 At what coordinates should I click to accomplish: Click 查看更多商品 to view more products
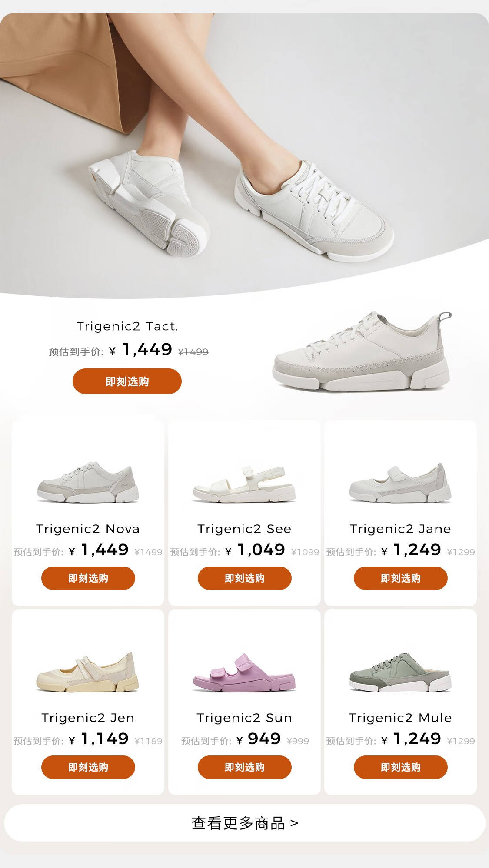pos(245,823)
